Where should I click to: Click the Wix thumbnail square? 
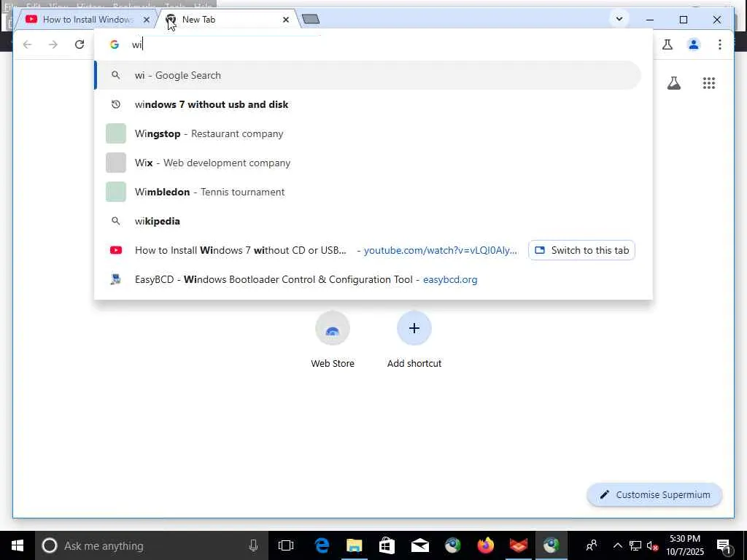coord(116,163)
